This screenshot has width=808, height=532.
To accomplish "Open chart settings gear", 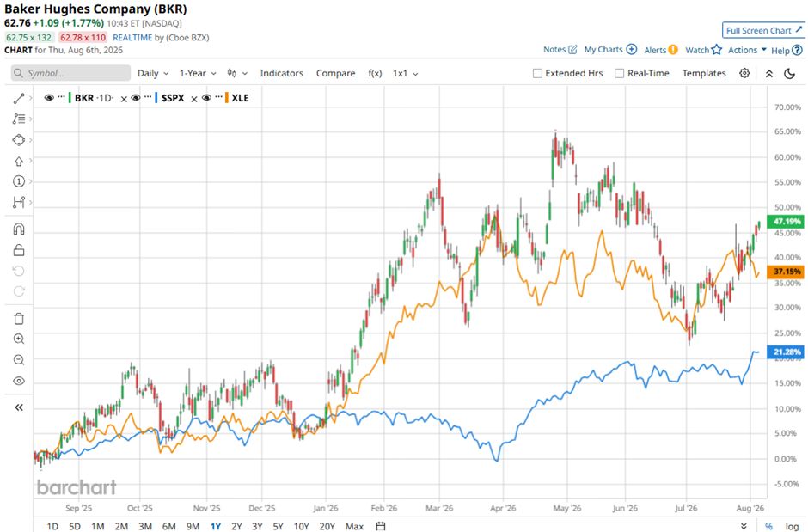I will 744,73.
